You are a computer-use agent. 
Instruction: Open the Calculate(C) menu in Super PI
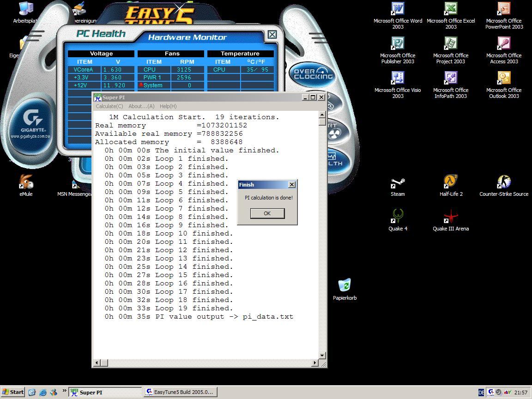pos(109,106)
